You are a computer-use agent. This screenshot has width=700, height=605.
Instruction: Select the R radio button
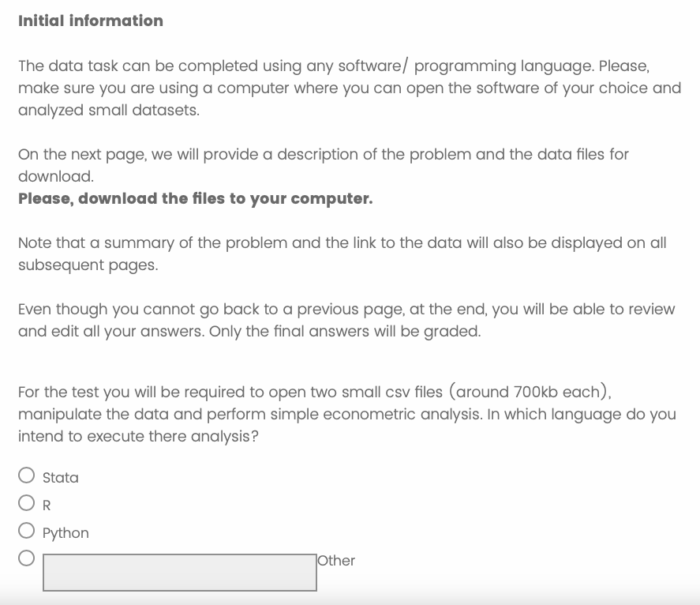[x=27, y=503]
